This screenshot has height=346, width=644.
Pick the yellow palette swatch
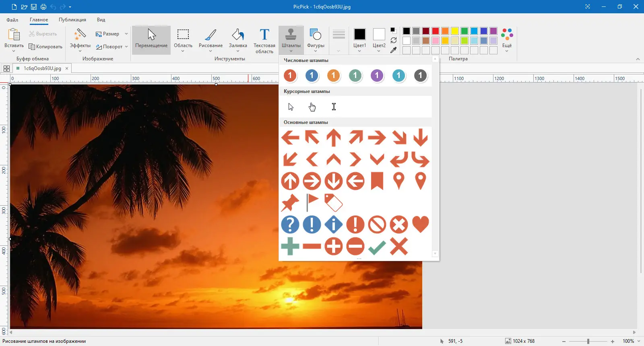[x=455, y=31]
